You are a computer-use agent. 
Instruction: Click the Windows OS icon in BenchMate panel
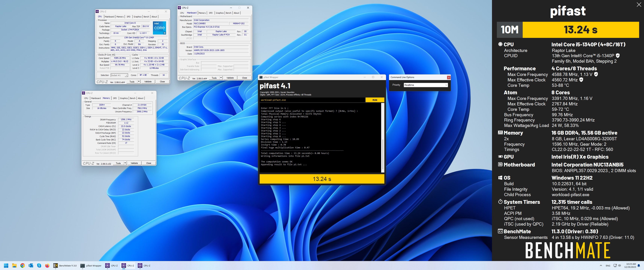(500, 178)
